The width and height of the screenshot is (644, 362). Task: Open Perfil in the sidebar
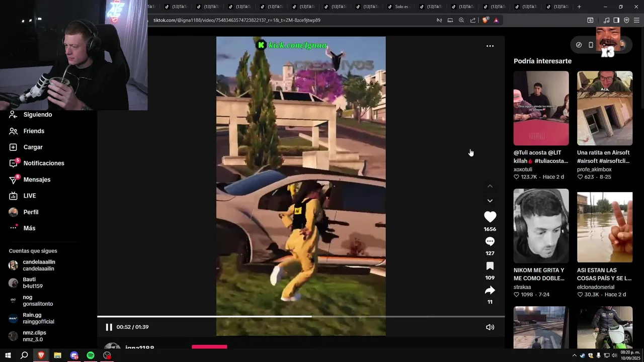[31, 212]
